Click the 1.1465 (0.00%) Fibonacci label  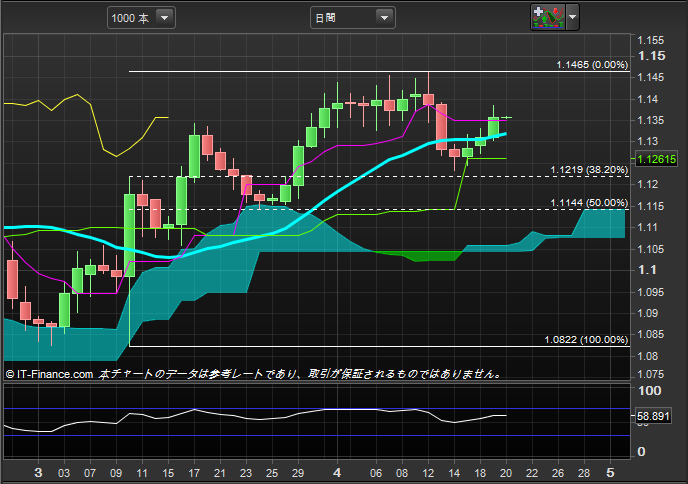point(592,65)
